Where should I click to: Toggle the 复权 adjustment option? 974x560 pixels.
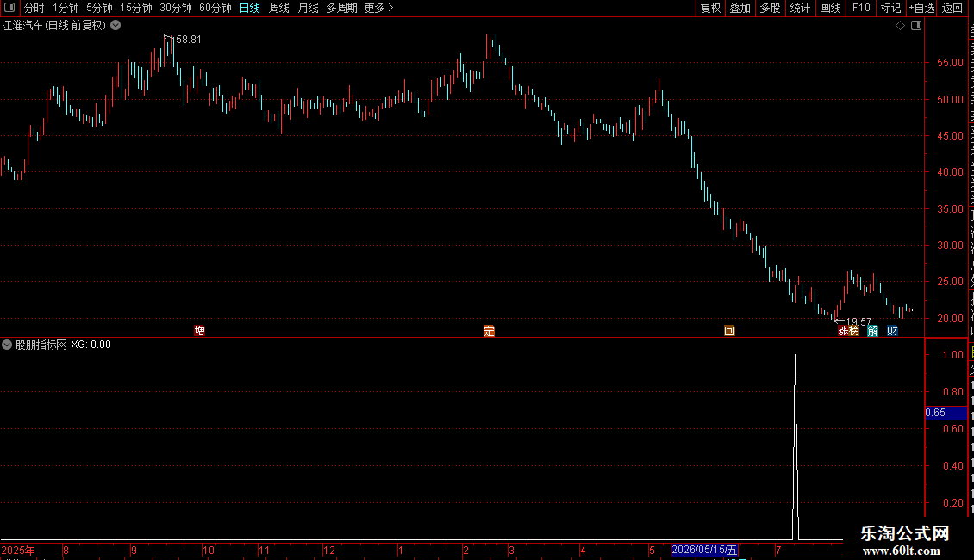(710, 8)
